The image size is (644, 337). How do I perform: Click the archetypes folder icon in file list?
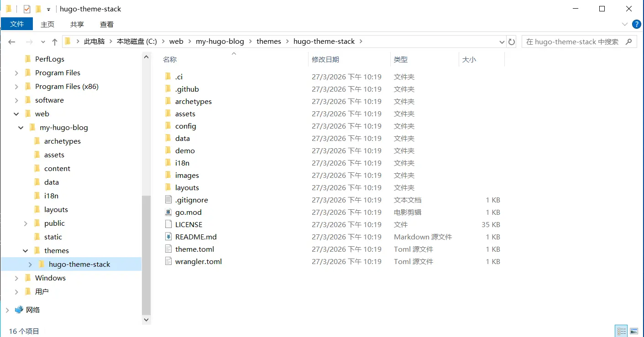(x=168, y=101)
